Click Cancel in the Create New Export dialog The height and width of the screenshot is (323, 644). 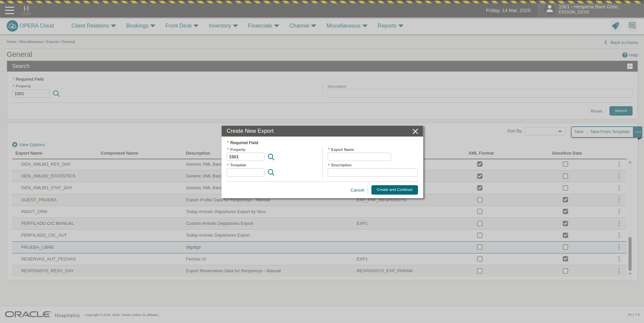pos(357,190)
